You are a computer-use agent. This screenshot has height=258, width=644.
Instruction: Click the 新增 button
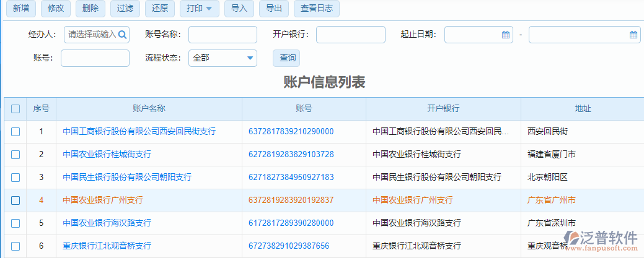pos(20,9)
